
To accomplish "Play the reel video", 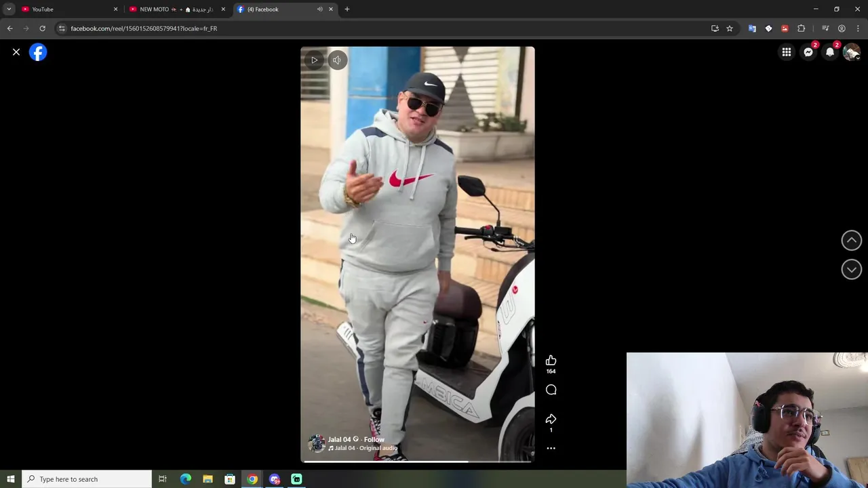I will 314,60.
